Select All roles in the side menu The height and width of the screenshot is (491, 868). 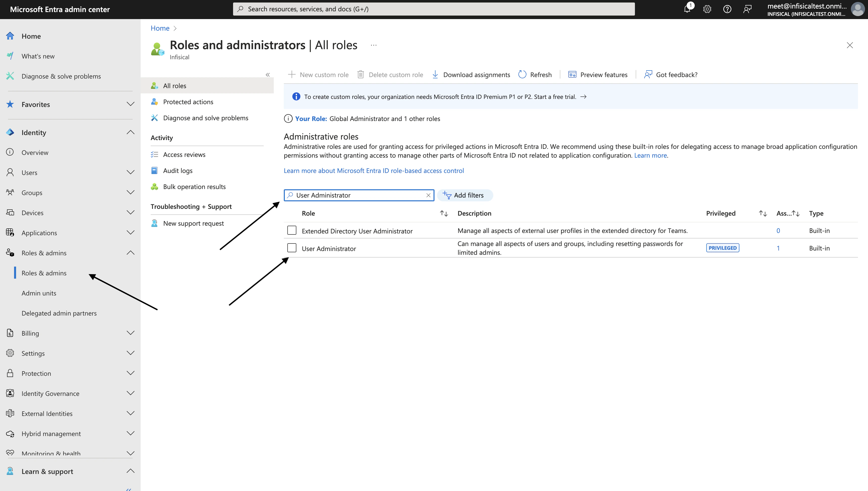(207, 86)
